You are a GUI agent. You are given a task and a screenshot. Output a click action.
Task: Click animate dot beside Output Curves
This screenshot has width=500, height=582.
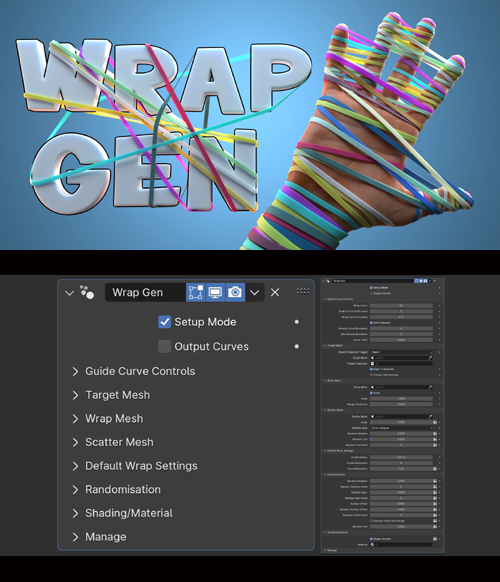297,346
